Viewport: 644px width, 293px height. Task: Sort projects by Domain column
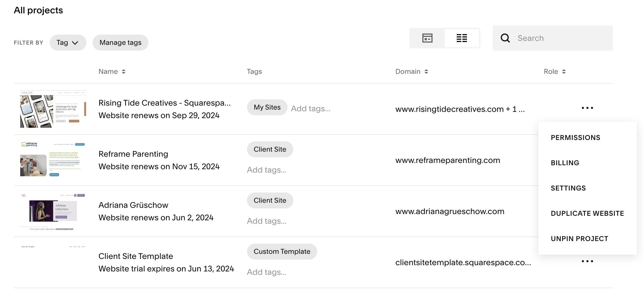coord(412,72)
